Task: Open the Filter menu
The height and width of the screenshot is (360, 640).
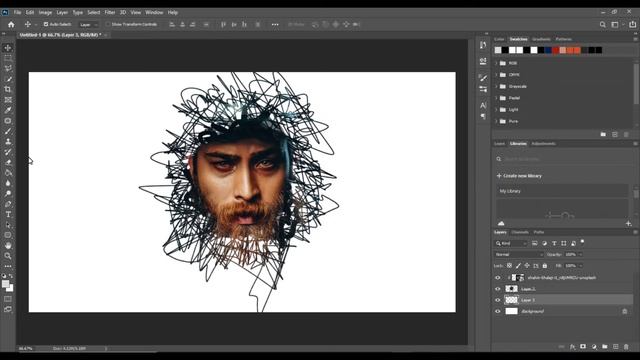Action: (110, 12)
